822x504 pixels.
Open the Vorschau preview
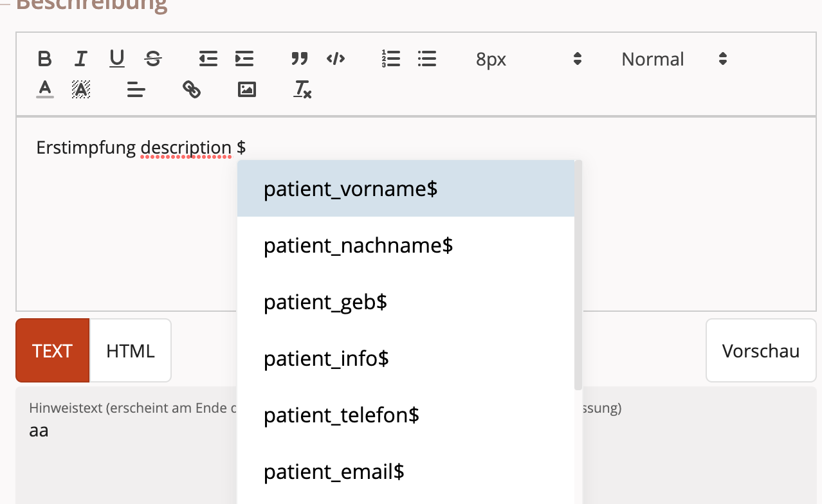coord(761,350)
